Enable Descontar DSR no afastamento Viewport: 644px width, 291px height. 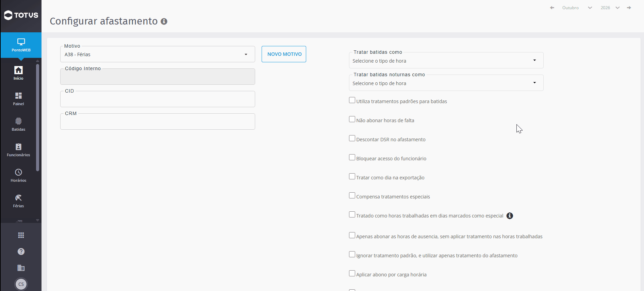point(352,139)
